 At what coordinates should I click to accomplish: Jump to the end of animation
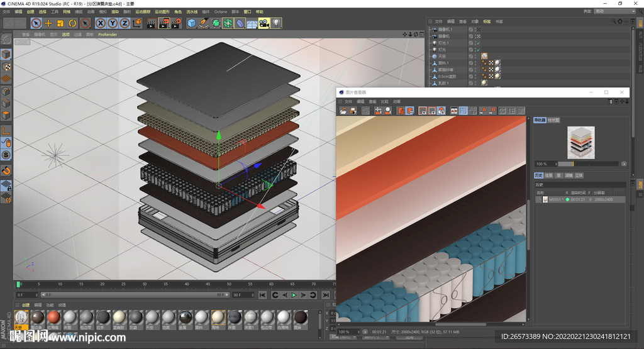click(326, 295)
